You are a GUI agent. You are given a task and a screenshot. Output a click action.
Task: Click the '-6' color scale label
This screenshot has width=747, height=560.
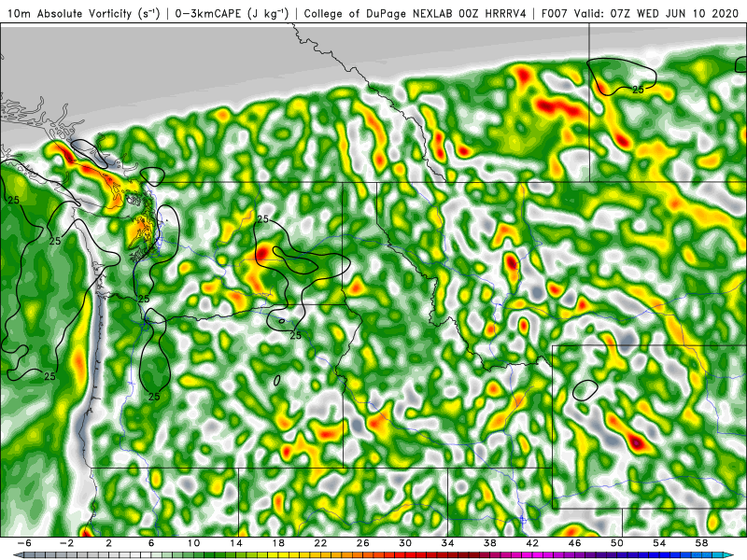point(25,543)
